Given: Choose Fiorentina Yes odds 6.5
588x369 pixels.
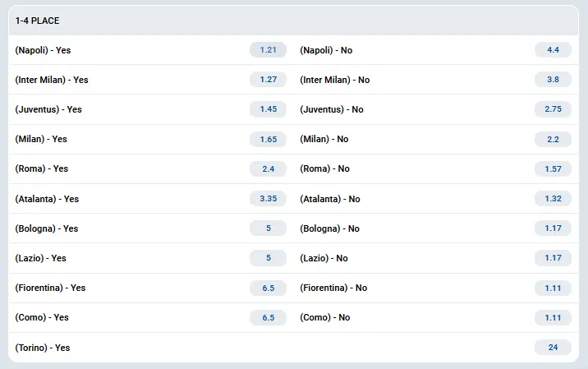Looking at the screenshot, I should click(268, 288).
